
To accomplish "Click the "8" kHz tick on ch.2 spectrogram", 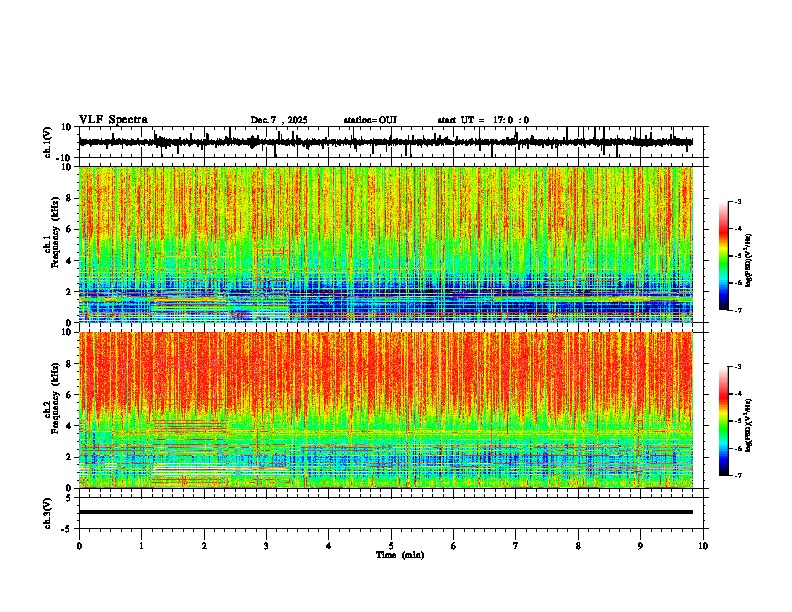I will (70, 364).
